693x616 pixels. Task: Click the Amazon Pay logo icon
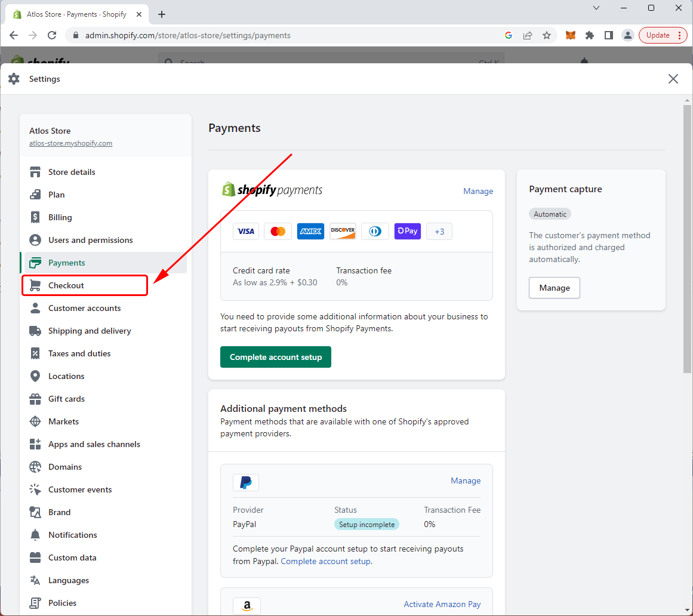pos(247,606)
